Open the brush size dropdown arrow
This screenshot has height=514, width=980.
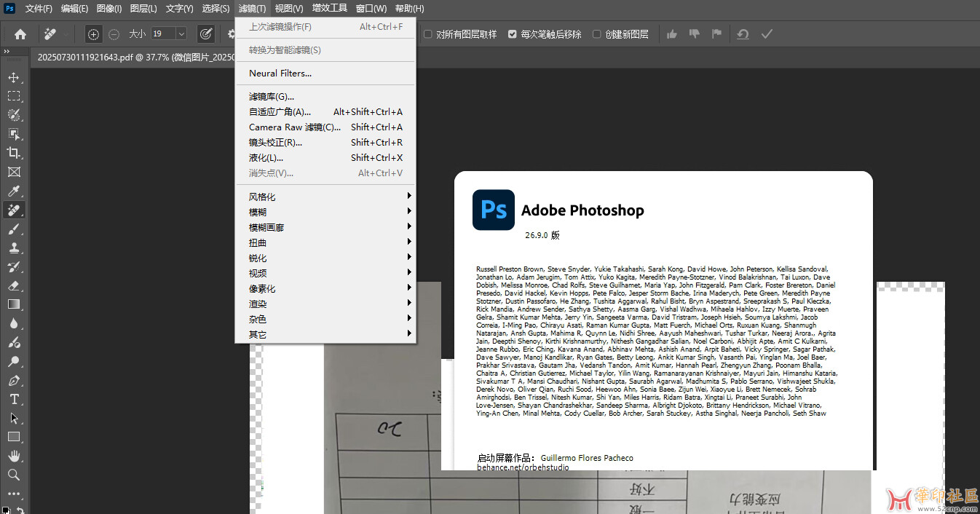point(181,33)
